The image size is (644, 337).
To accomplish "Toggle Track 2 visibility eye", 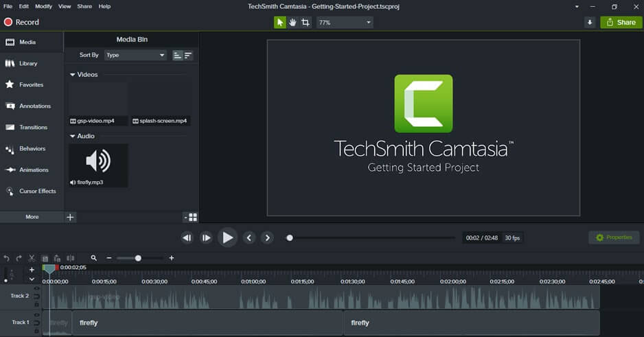I will tap(36, 288).
